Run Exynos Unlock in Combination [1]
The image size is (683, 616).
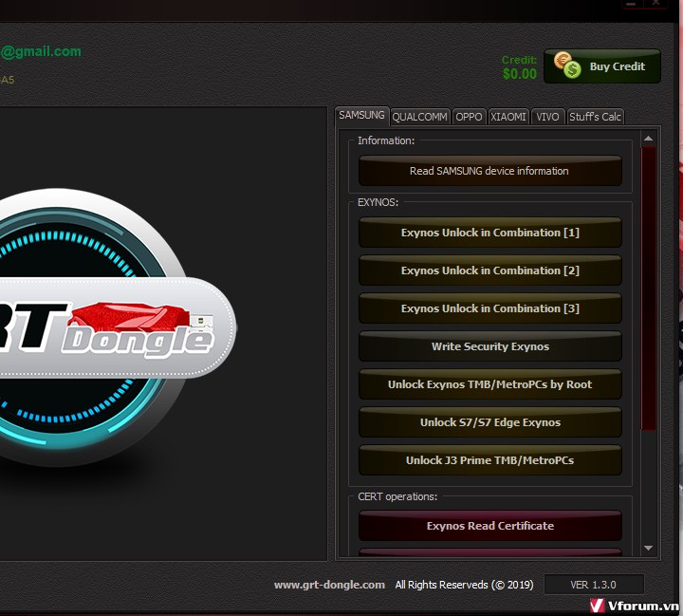tap(490, 233)
